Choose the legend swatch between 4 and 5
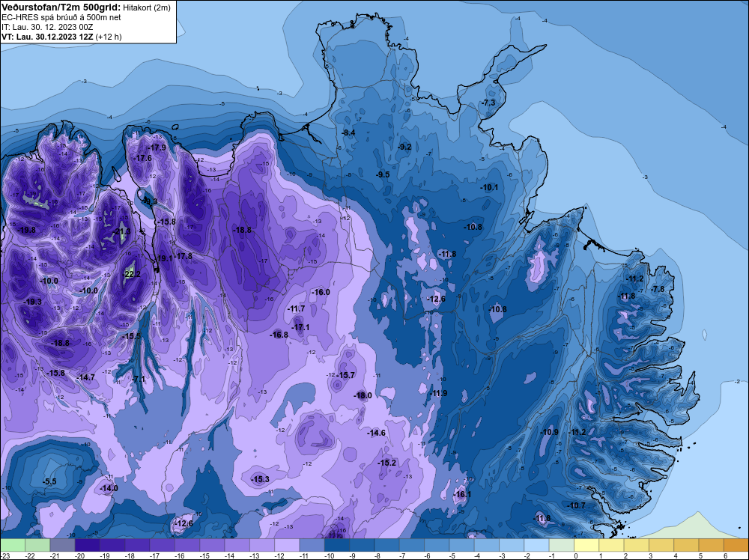 coord(686,545)
